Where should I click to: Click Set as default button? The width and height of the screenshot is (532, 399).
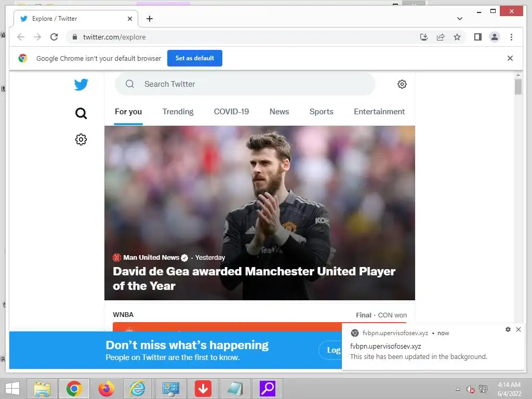(x=195, y=58)
